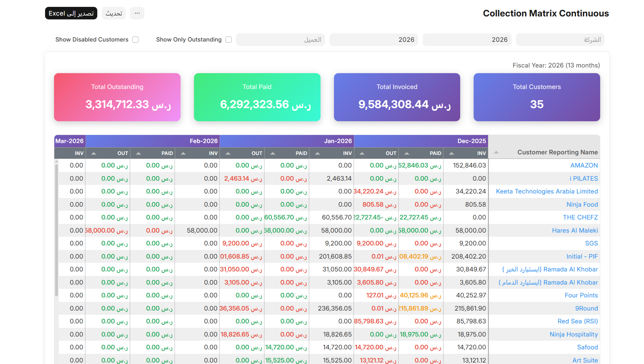The image size is (644, 364).
Task: Sort the Jan-2026 OUT column
Action: tap(228, 153)
